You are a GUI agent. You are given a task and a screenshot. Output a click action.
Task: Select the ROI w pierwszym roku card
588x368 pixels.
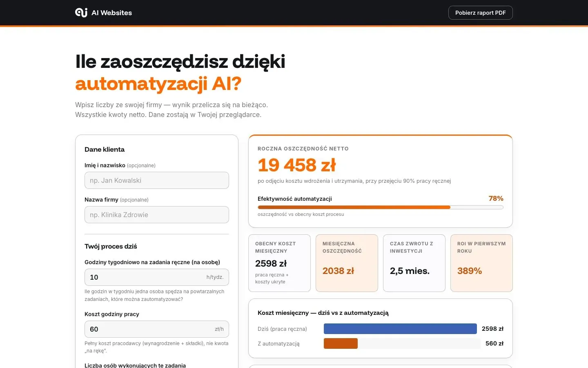(x=482, y=263)
